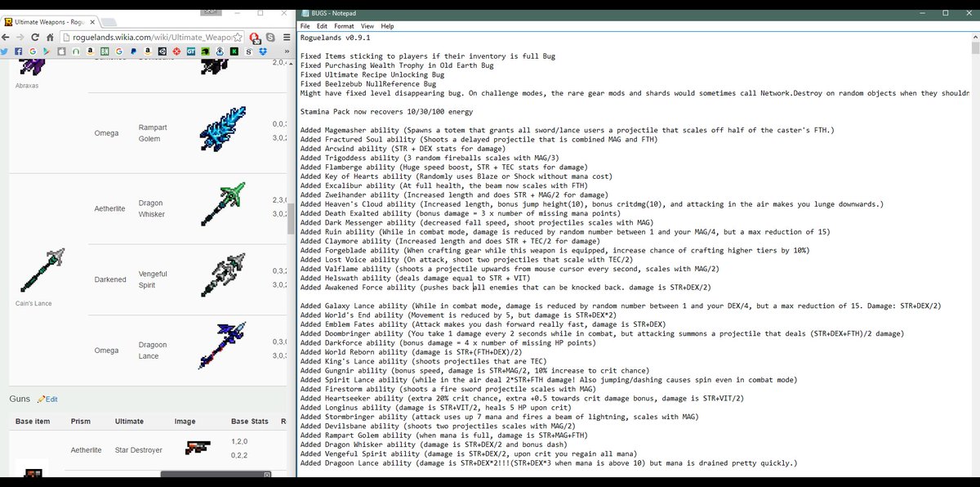Click the browser forward arrow
The image size is (980, 487).
(20, 38)
